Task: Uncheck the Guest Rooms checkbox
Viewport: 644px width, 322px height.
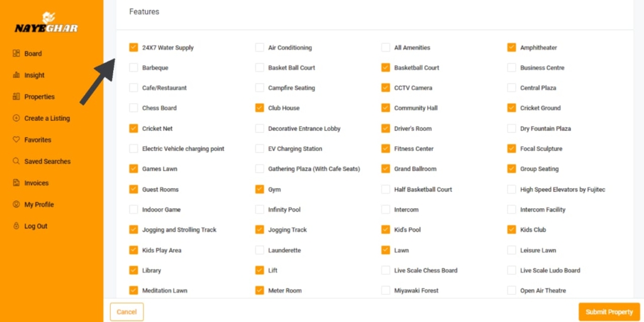Action: click(133, 189)
